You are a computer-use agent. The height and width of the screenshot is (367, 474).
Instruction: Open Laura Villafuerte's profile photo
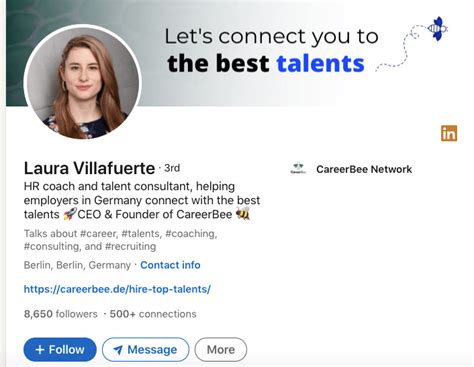point(83,83)
